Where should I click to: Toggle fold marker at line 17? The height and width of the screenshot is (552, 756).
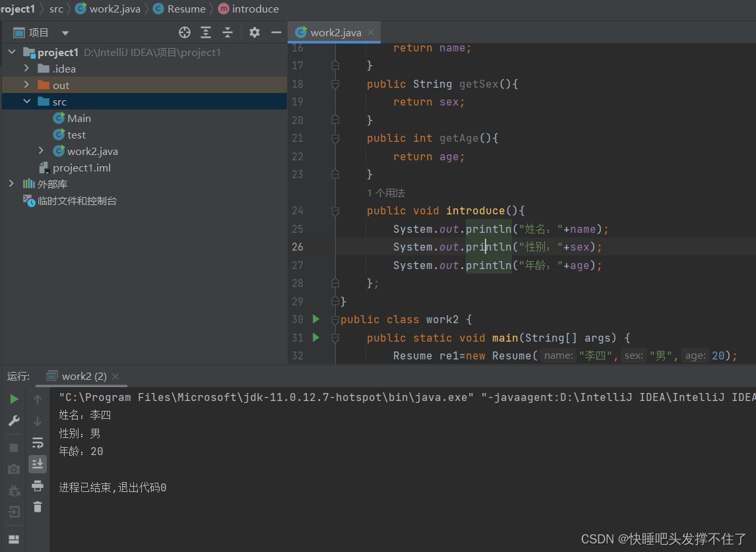(335, 65)
